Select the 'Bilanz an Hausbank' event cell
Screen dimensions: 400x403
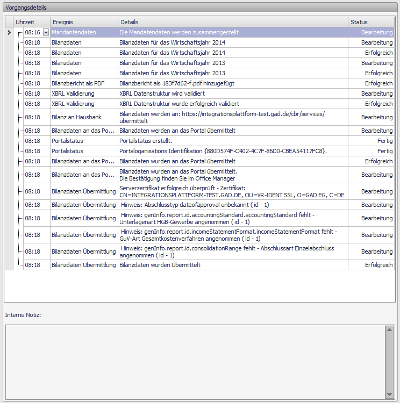click(x=84, y=117)
